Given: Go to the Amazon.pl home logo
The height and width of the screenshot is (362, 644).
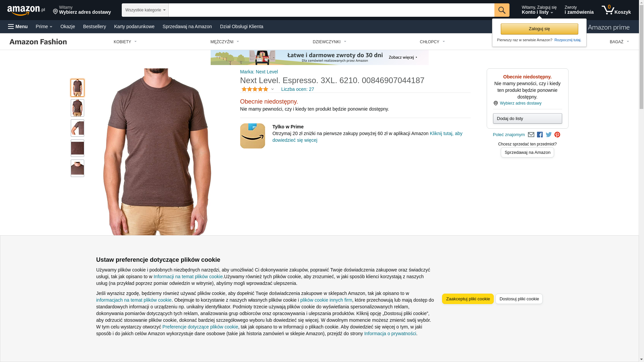Looking at the screenshot, I should 26,10.
